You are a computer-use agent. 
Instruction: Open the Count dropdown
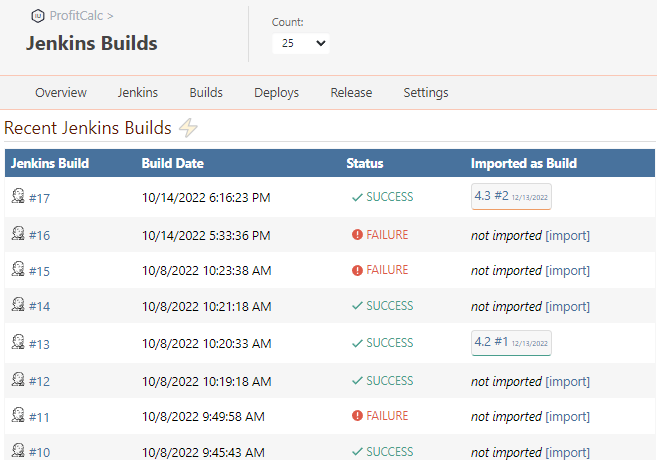click(x=301, y=44)
